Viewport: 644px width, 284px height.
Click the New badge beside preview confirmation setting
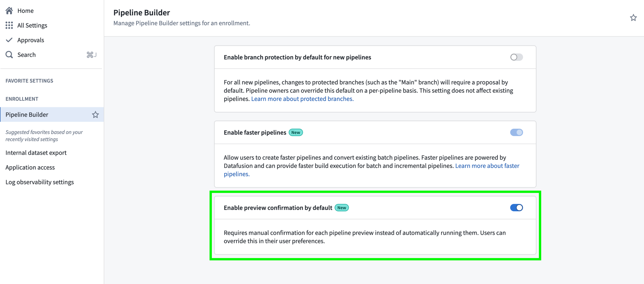(341, 208)
